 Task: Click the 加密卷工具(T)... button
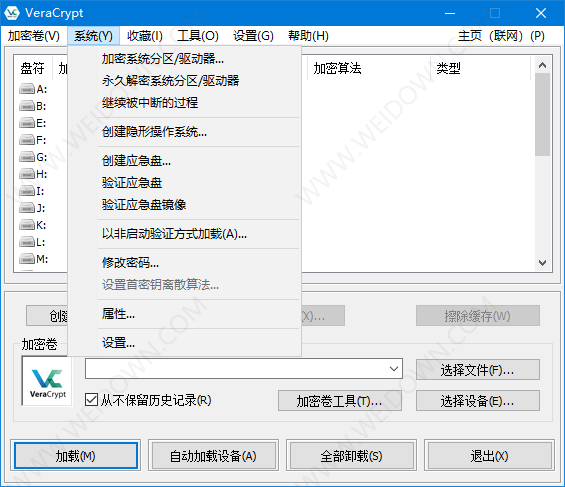click(339, 401)
